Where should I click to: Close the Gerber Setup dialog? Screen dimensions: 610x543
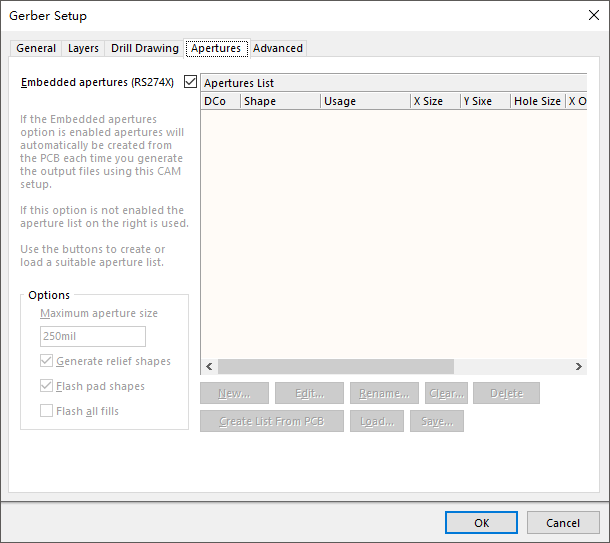coord(592,15)
